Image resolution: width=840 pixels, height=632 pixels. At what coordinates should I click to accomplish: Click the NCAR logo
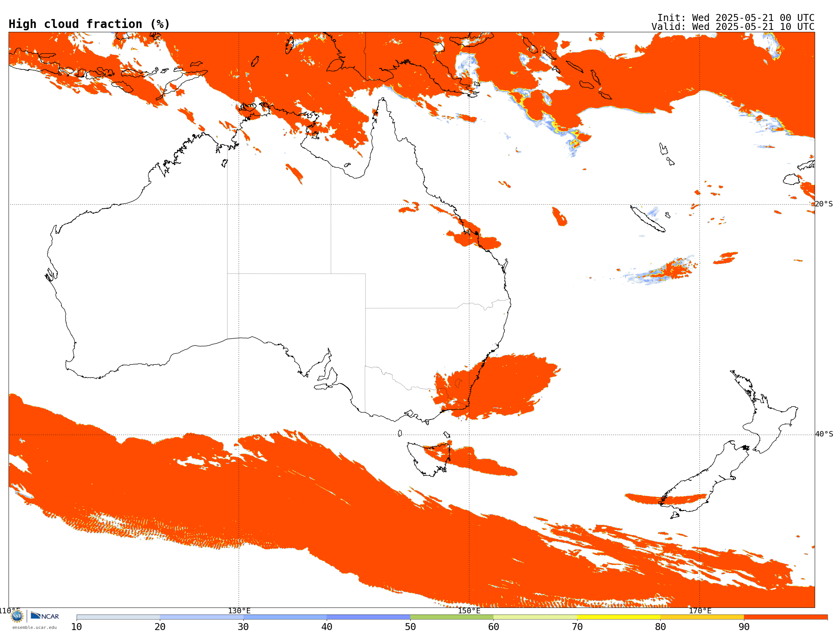coord(45,616)
